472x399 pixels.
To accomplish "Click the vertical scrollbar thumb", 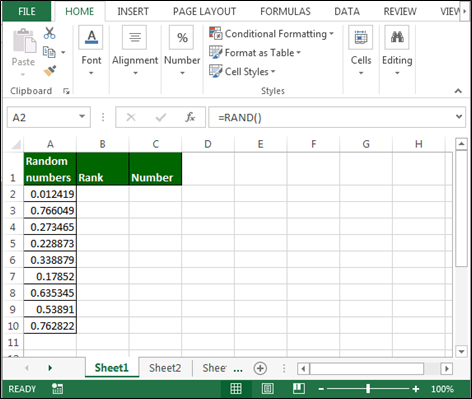I will [x=461, y=208].
